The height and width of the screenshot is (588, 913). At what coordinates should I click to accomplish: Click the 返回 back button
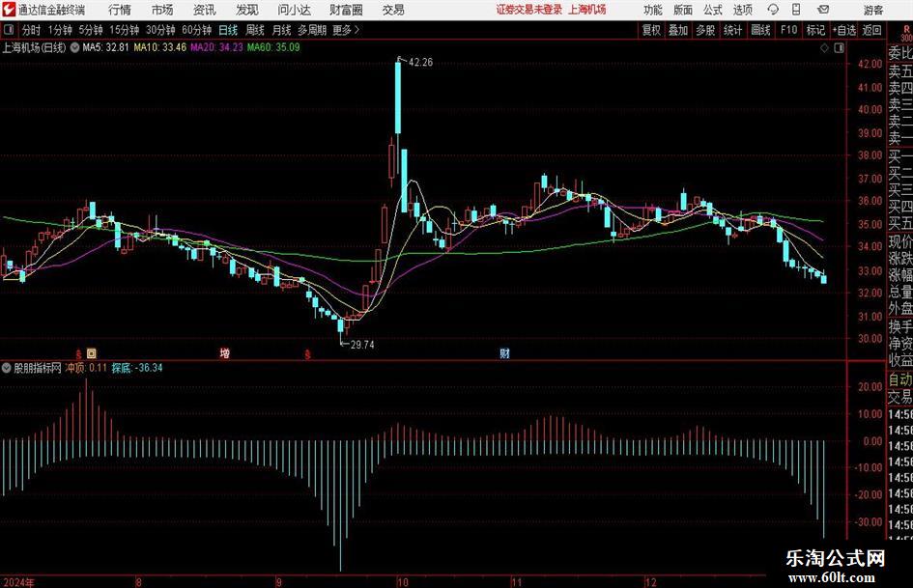871,30
